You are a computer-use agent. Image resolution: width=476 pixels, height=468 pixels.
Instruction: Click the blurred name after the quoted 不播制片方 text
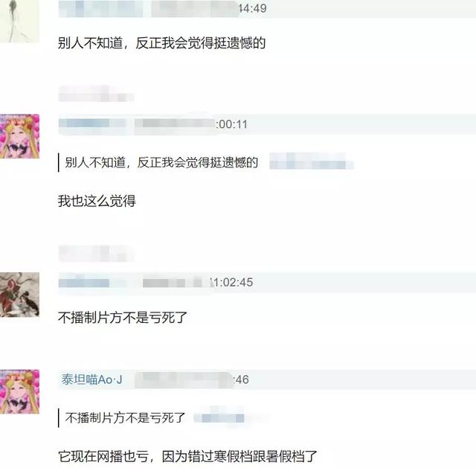[219, 417]
